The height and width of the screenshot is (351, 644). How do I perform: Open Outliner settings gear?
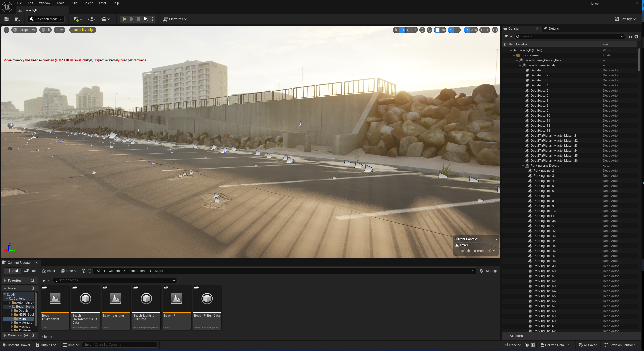(x=636, y=37)
